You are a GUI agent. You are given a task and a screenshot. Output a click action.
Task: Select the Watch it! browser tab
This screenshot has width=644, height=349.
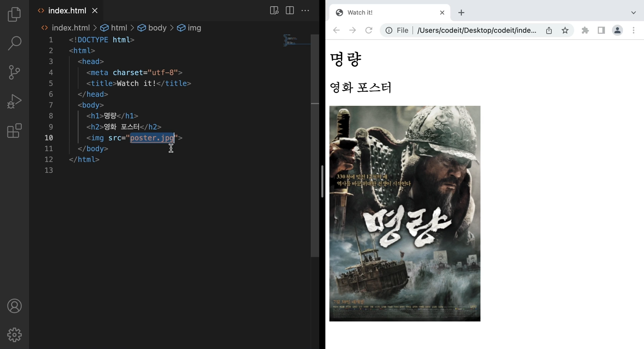click(389, 12)
